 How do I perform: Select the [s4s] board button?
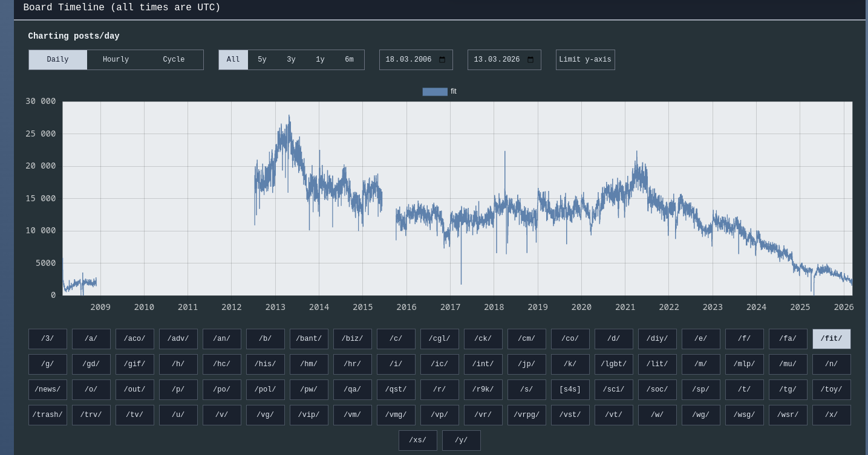point(570,390)
